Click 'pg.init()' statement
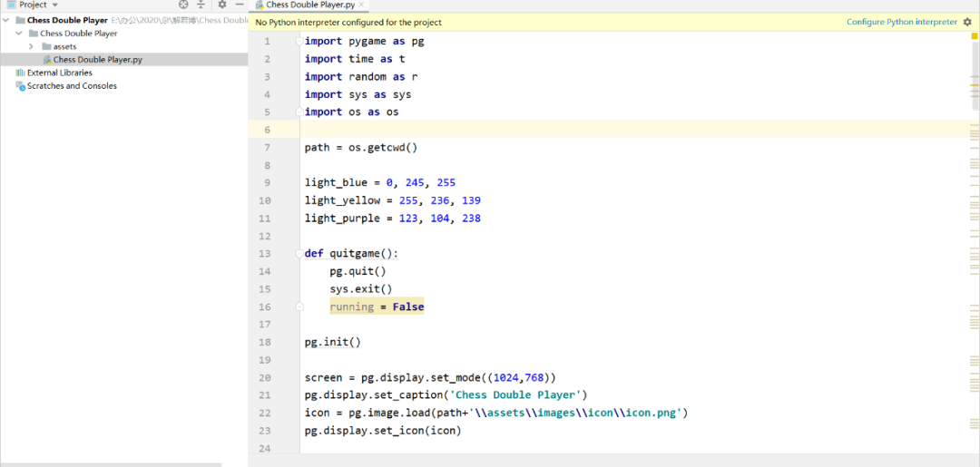This screenshot has height=467, width=980. (333, 342)
